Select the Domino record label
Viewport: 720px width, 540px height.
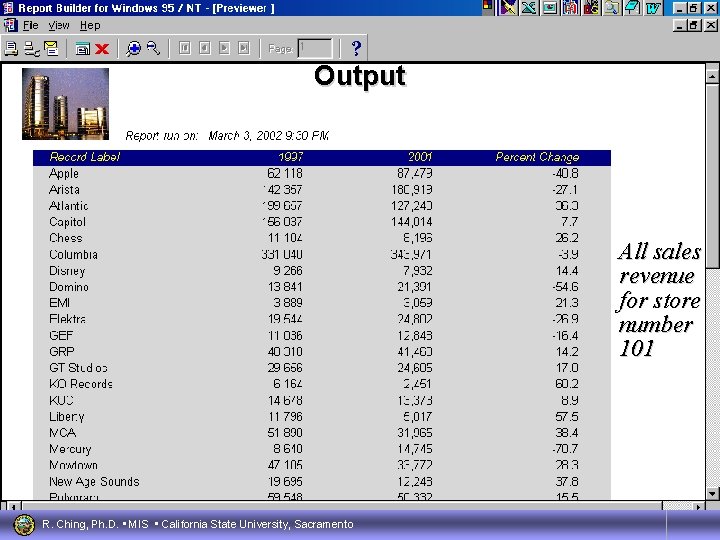(69, 287)
